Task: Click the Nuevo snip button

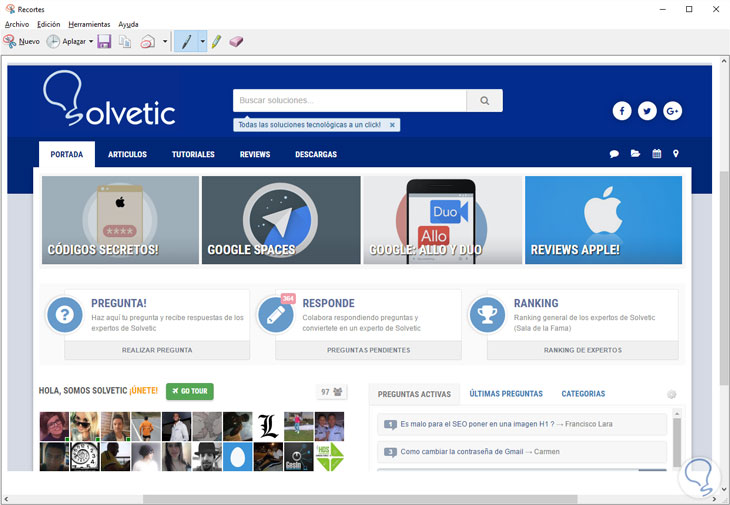Action: coord(21,41)
